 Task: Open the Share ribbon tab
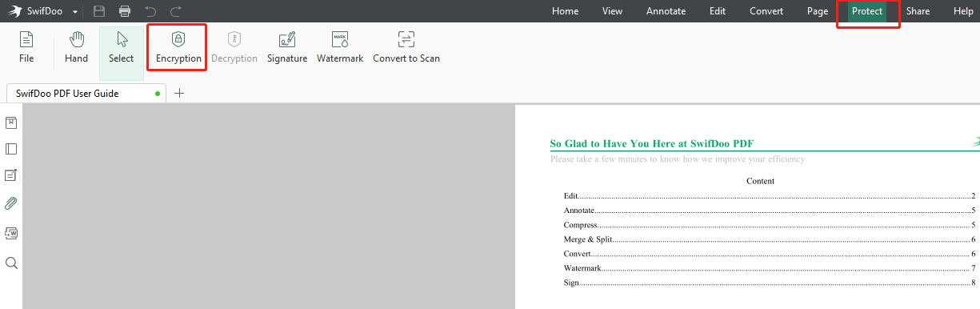click(918, 11)
